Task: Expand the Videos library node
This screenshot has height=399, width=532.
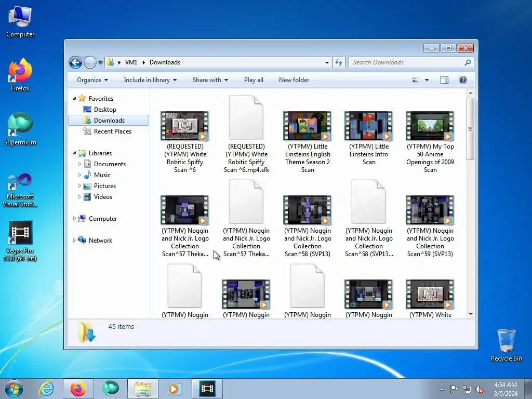Action: click(x=79, y=197)
